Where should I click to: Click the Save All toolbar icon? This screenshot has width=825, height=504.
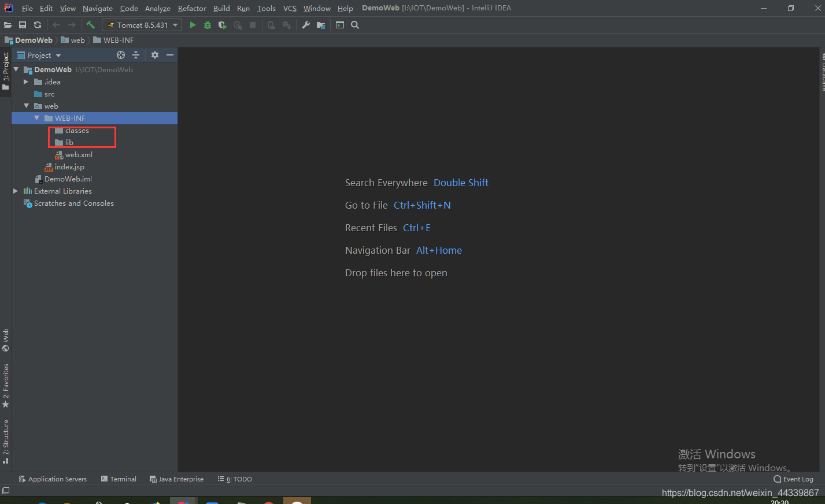point(23,25)
